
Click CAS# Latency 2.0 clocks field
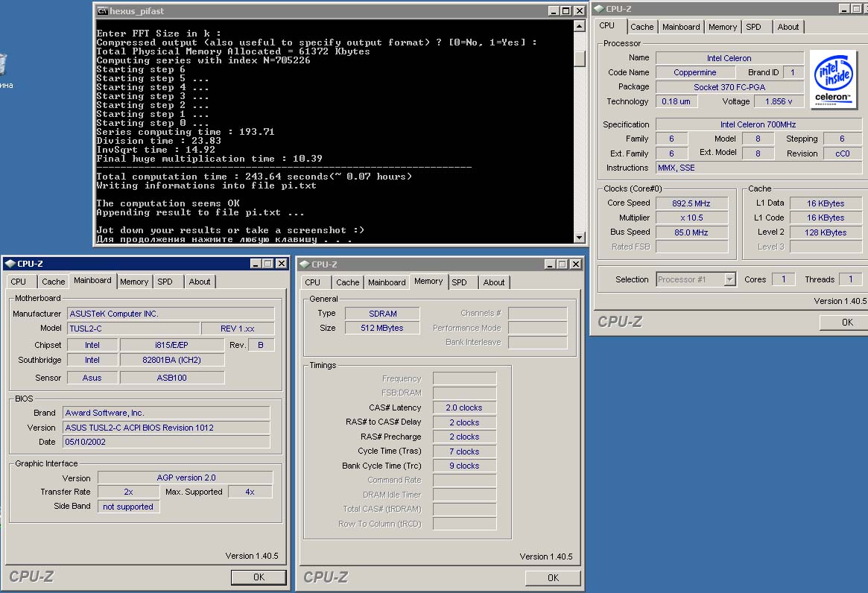464,408
